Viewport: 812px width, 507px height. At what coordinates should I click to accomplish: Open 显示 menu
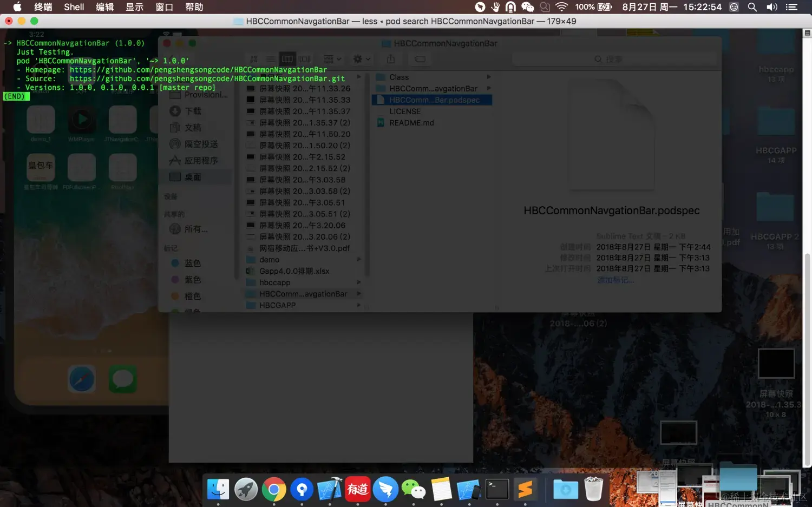click(135, 7)
